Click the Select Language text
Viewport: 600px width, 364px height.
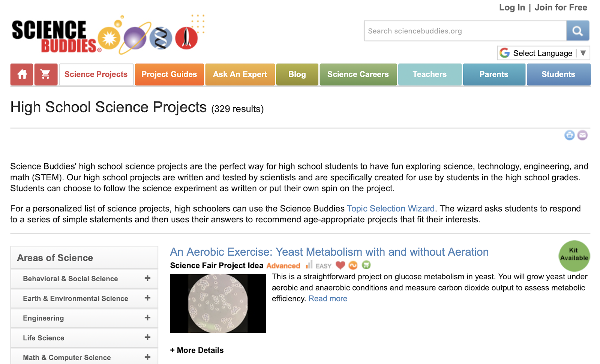point(543,53)
